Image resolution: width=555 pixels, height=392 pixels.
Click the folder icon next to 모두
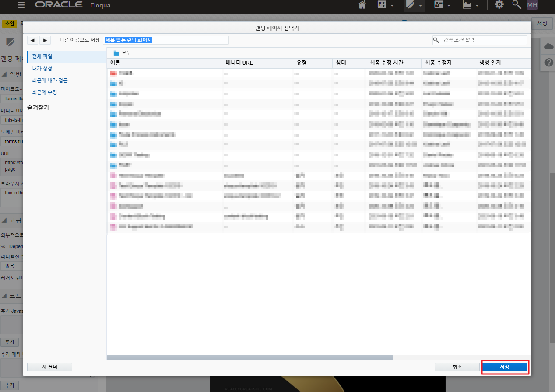click(116, 52)
